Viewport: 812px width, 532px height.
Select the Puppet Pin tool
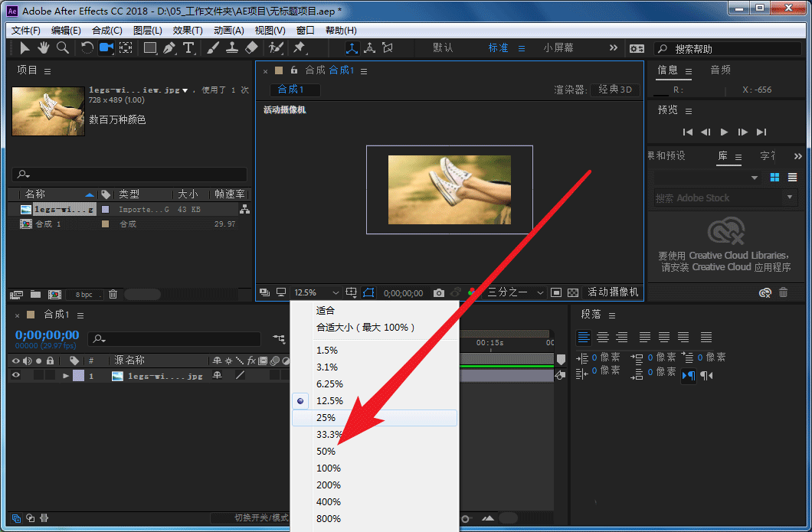pos(299,47)
